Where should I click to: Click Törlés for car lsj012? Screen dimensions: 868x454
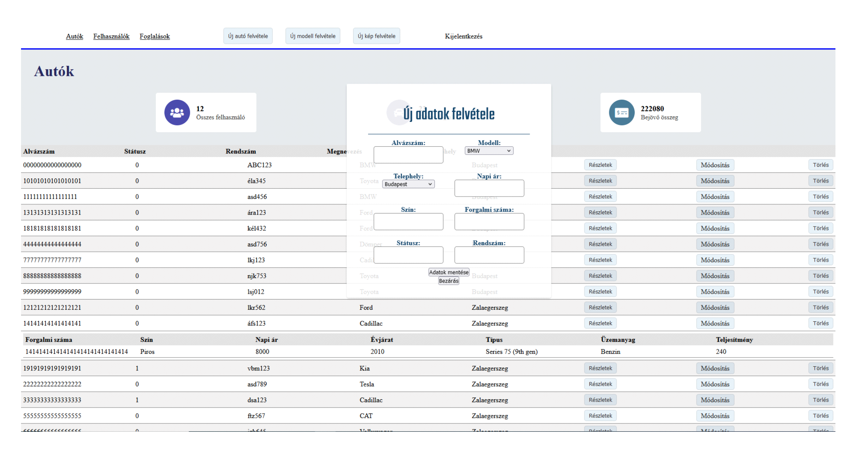tap(821, 292)
